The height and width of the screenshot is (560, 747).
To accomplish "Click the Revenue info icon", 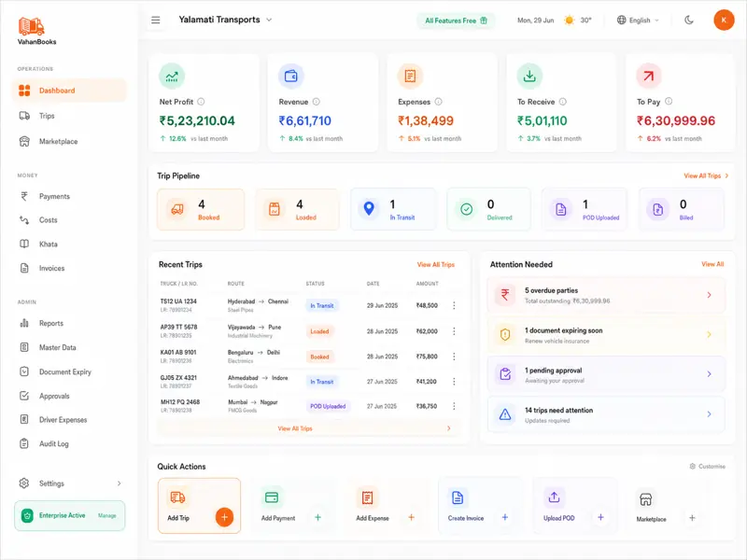I will 317,102.
